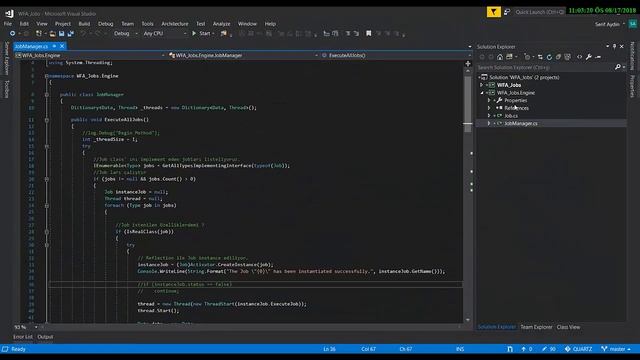Expand the Job.cs node
The width and height of the screenshot is (640, 360).
(x=489, y=116)
